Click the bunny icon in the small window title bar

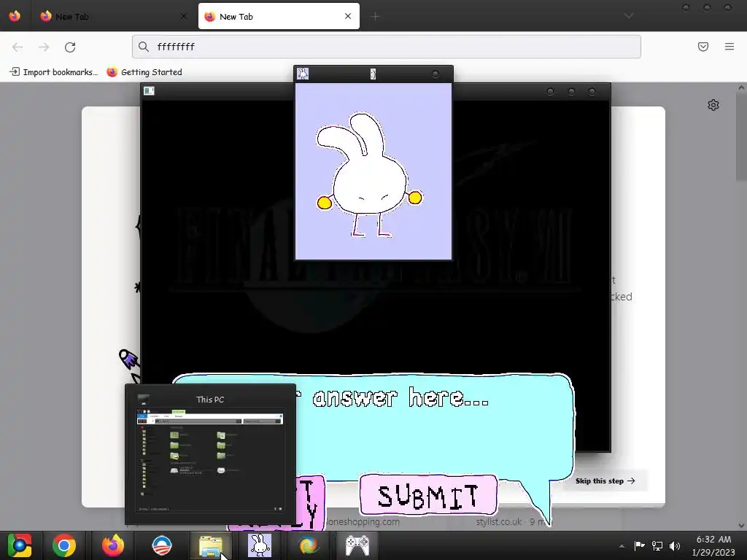pyautogui.click(x=303, y=74)
